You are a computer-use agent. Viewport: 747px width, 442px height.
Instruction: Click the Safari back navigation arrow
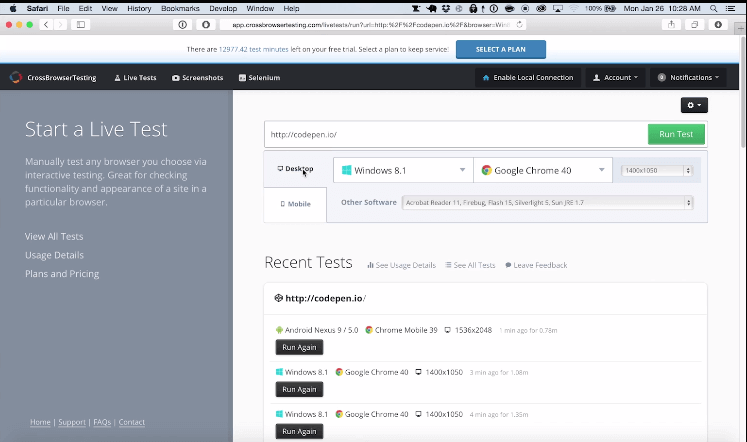(x=46, y=24)
